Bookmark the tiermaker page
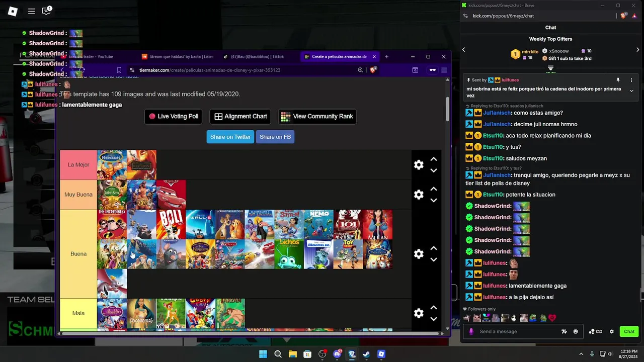Image resolution: width=644 pixels, height=362 pixels. [x=119, y=70]
